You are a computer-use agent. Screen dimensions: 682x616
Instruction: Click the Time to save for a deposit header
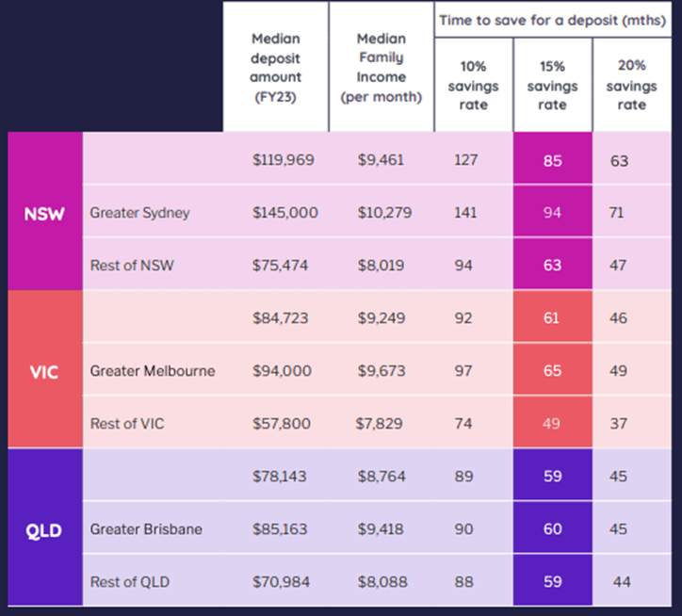coord(552,20)
